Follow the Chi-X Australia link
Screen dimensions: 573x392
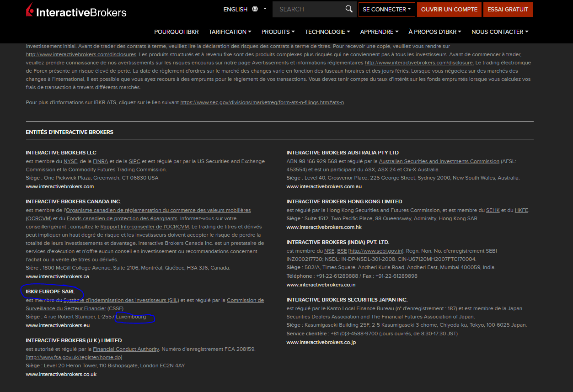click(421, 170)
